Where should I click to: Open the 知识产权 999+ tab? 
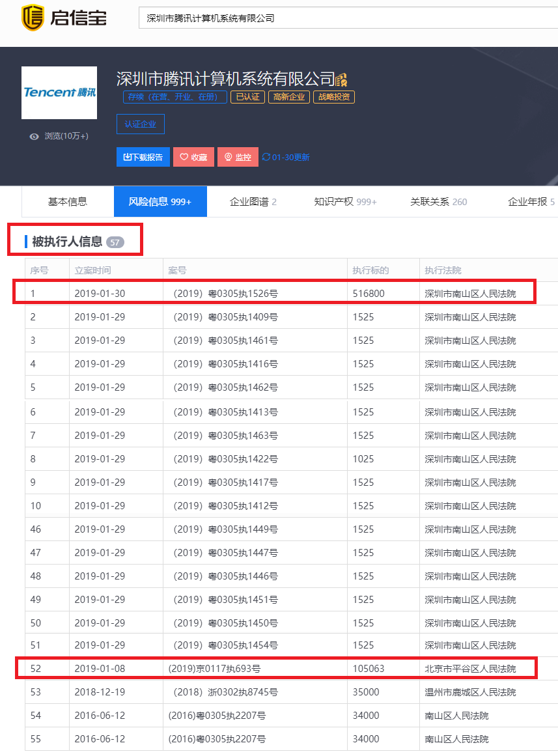click(x=345, y=202)
